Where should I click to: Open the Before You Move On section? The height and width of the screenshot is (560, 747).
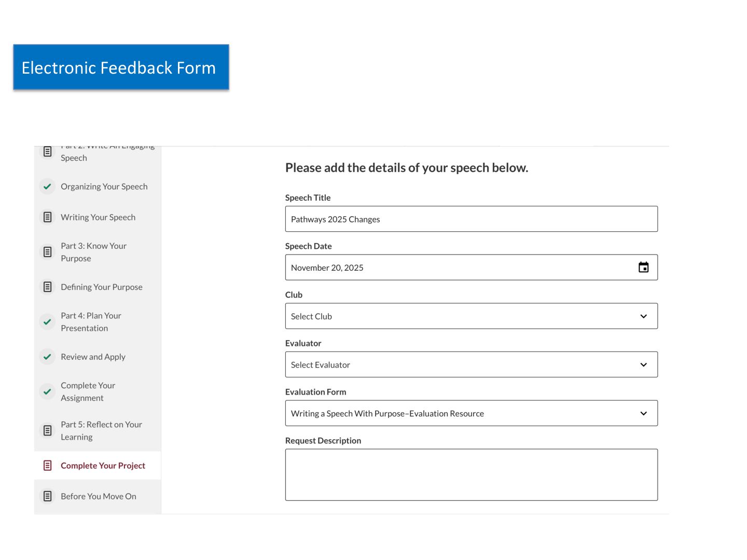pyautogui.click(x=99, y=496)
